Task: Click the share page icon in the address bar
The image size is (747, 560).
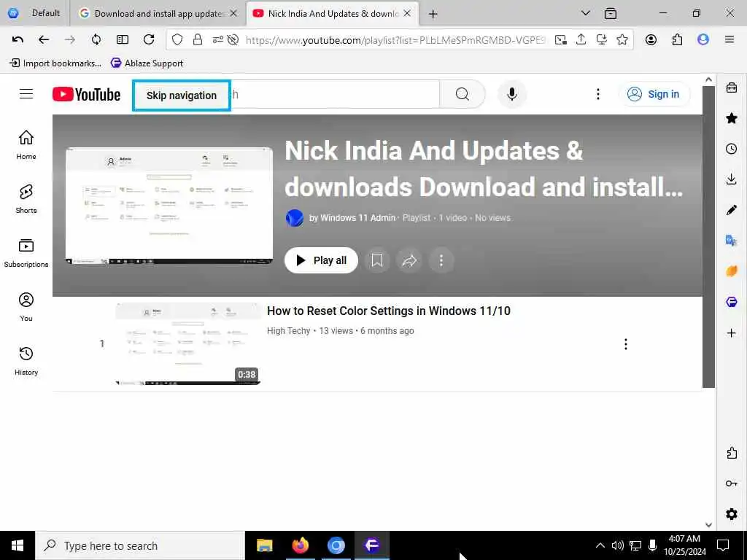Action: click(x=581, y=39)
